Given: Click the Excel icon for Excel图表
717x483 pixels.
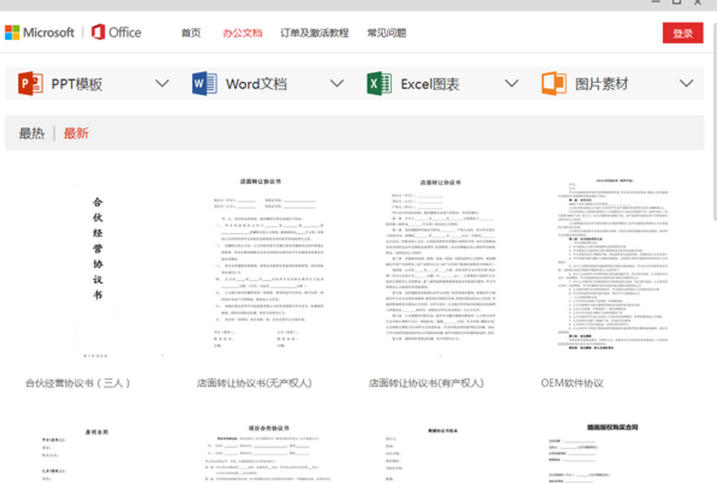Looking at the screenshot, I should [378, 84].
